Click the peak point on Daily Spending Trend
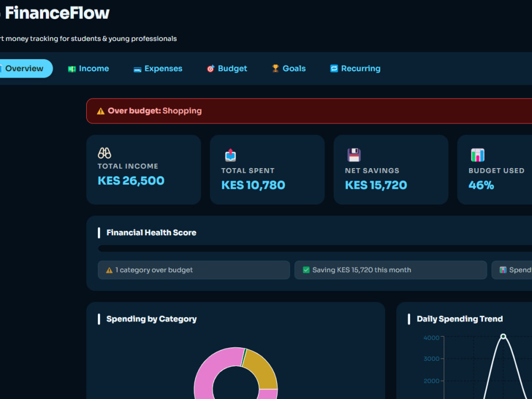 pos(503,336)
